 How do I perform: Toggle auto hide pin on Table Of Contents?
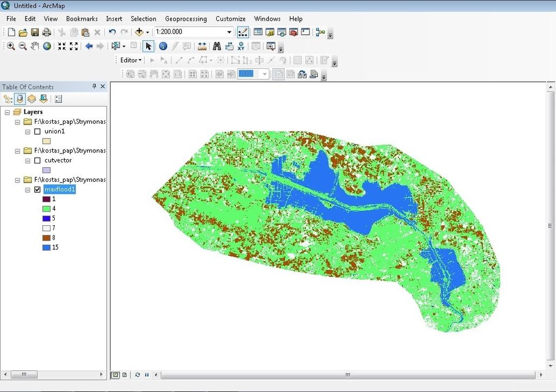94,86
